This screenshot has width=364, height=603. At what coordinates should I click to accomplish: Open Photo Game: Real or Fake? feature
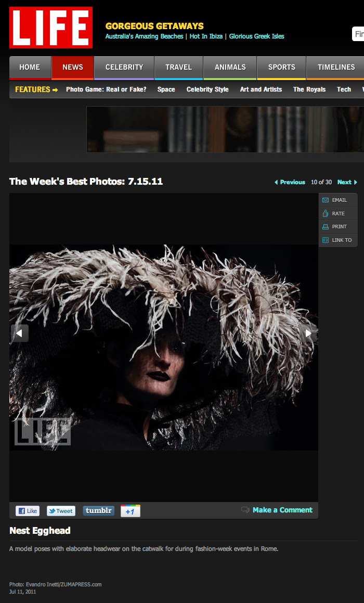[x=106, y=89]
